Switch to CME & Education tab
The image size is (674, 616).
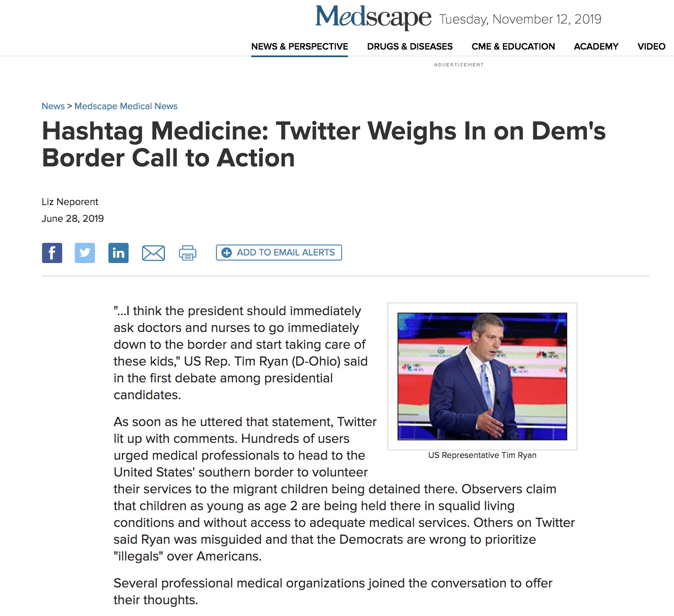pos(513,47)
